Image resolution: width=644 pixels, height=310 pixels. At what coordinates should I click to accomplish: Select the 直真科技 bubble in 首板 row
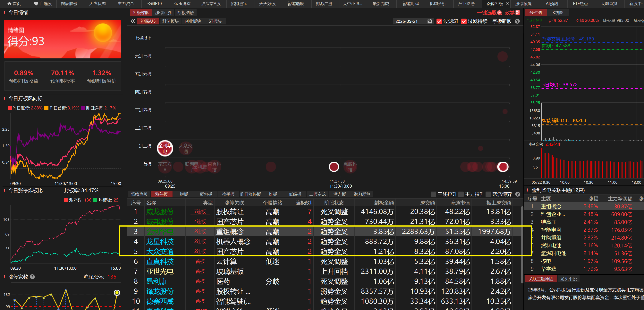click(x=214, y=167)
